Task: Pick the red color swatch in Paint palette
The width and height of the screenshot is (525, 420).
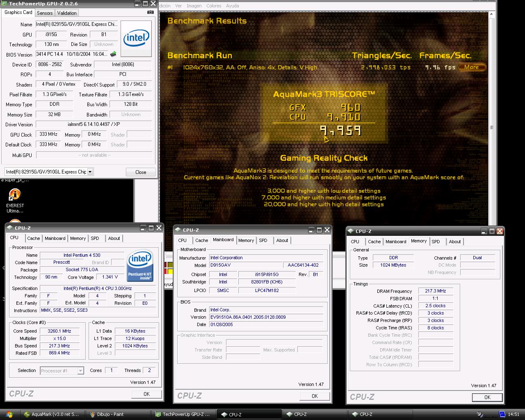Action: 166,272
